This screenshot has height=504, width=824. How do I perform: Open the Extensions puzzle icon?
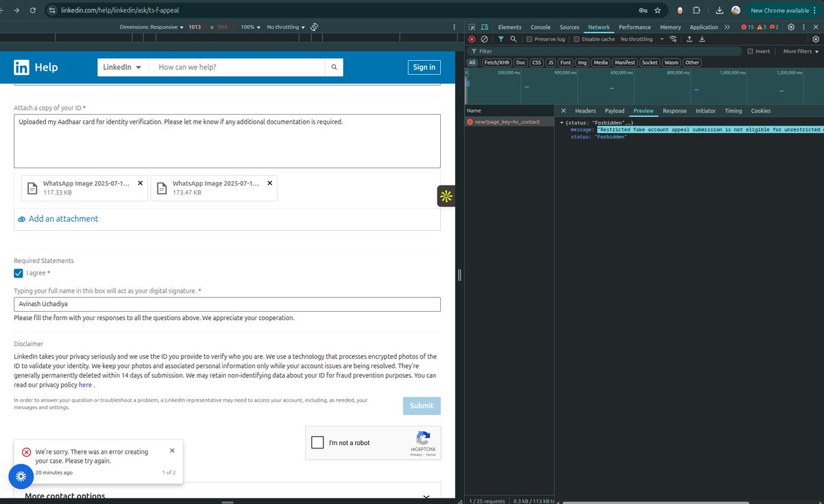(697, 10)
